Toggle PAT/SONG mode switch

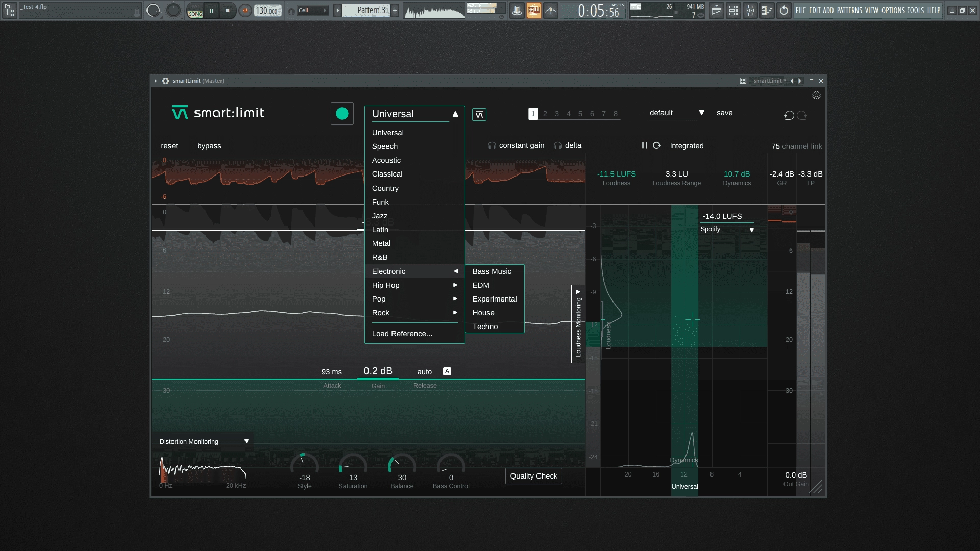coord(195,10)
